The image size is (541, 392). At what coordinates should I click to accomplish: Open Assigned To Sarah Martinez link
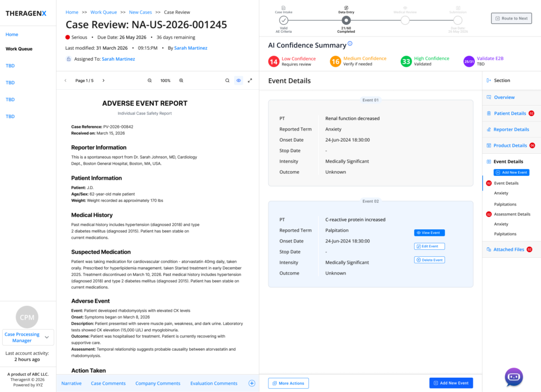pyautogui.click(x=118, y=59)
